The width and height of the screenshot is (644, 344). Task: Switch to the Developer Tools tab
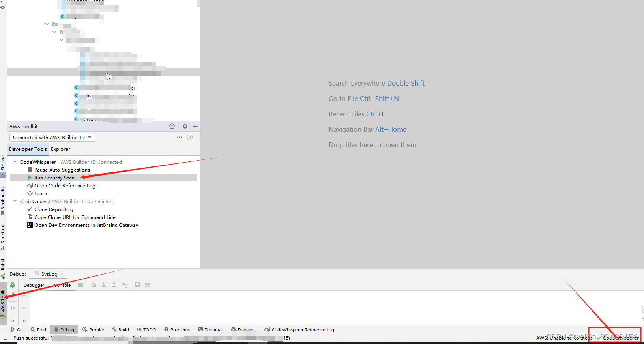(x=28, y=149)
